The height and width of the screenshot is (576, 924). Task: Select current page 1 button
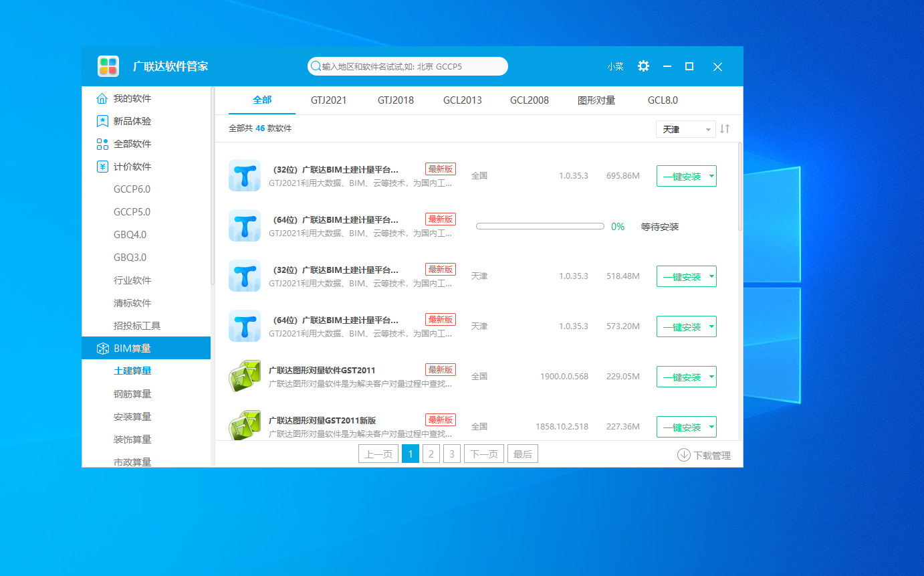(x=411, y=454)
